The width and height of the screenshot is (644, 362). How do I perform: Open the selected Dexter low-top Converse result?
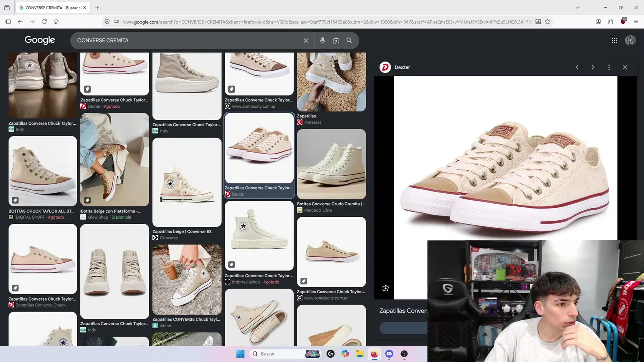tap(259, 148)
